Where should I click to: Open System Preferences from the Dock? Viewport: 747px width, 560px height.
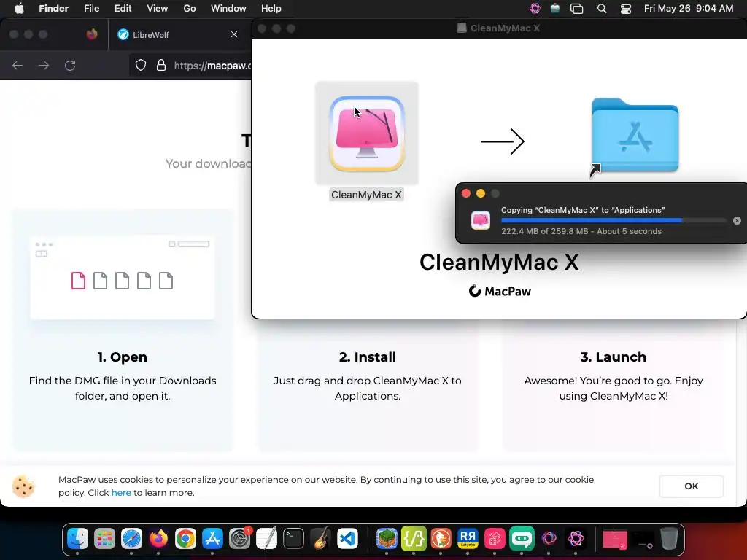[x=239, y=539]
